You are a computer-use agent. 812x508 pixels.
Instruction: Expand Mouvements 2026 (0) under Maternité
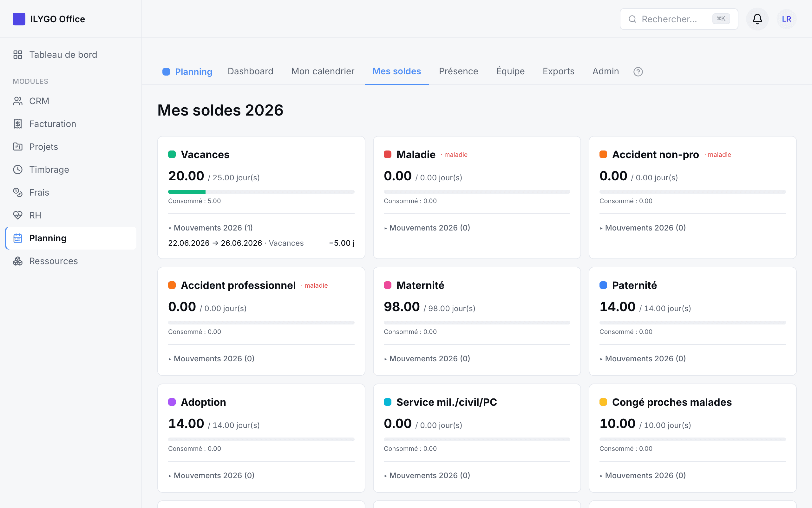click(427, 358)
